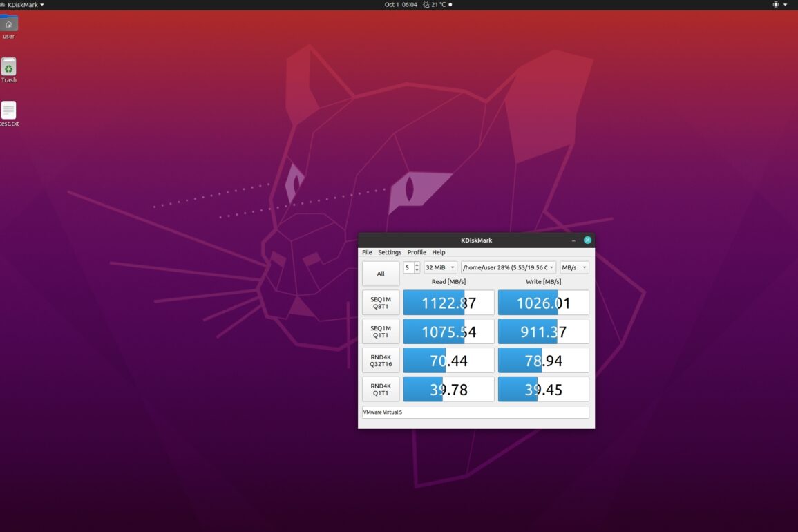The width and height of the screenshot is (798, 532).
Task: Open the File menu
Action: click(x=367, y=252)
